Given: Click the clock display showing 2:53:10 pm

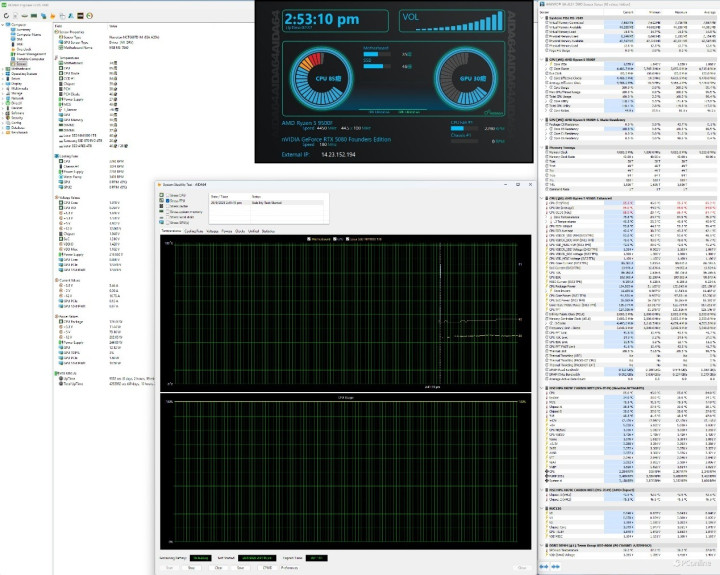Looking at the screenshot, I should click(x=322, y=17).
